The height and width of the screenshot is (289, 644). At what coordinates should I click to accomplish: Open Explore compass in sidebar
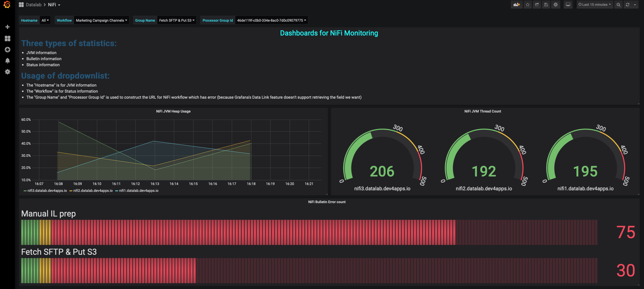click(8, 50)
